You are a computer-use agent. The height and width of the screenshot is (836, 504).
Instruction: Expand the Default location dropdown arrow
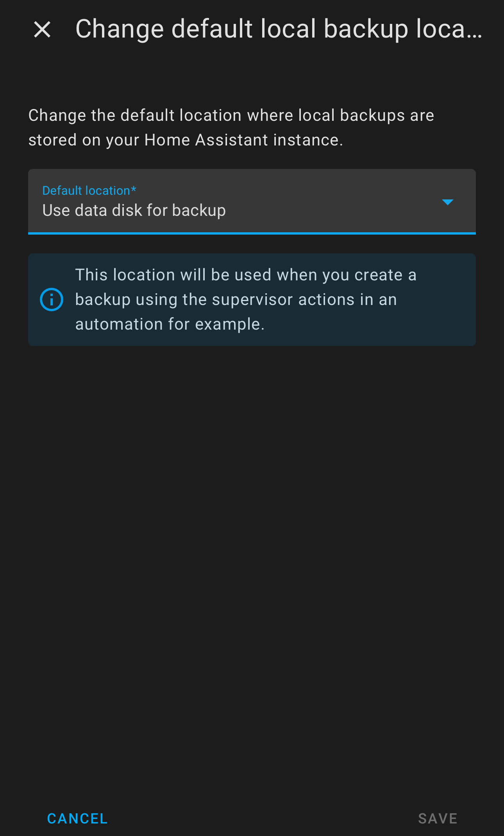tap(447, 202)
